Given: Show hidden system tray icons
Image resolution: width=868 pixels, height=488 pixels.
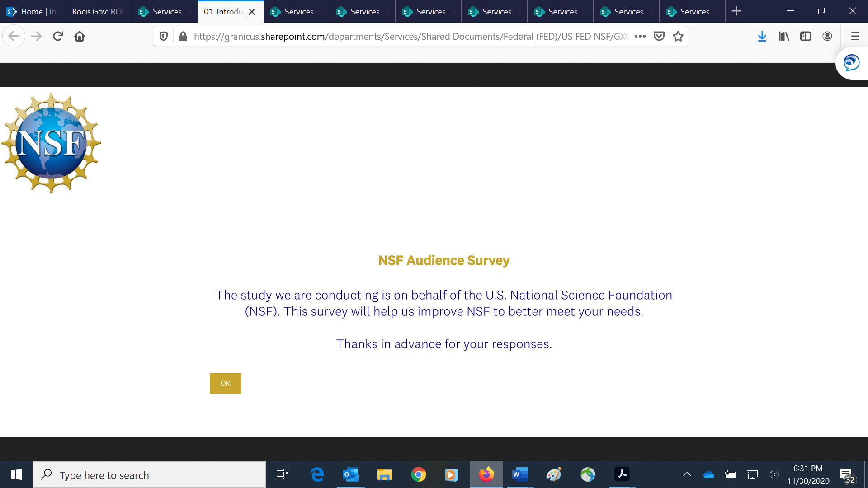Looking at the screenshot, I should [x=687, y=474].
